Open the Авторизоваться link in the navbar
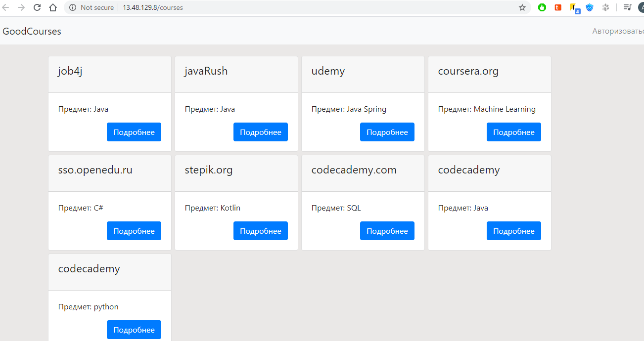Screen dimensions: 644x341 click(618, 31)
